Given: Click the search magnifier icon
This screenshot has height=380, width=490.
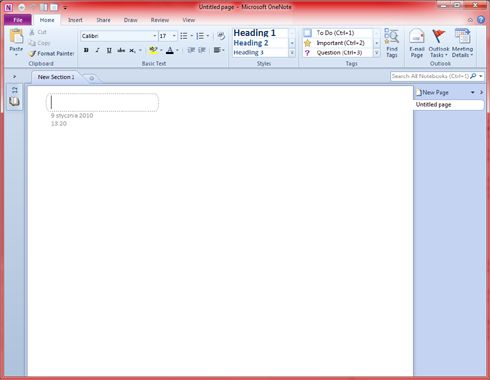Looking at the screenshot, I should [x=473, y=76].
